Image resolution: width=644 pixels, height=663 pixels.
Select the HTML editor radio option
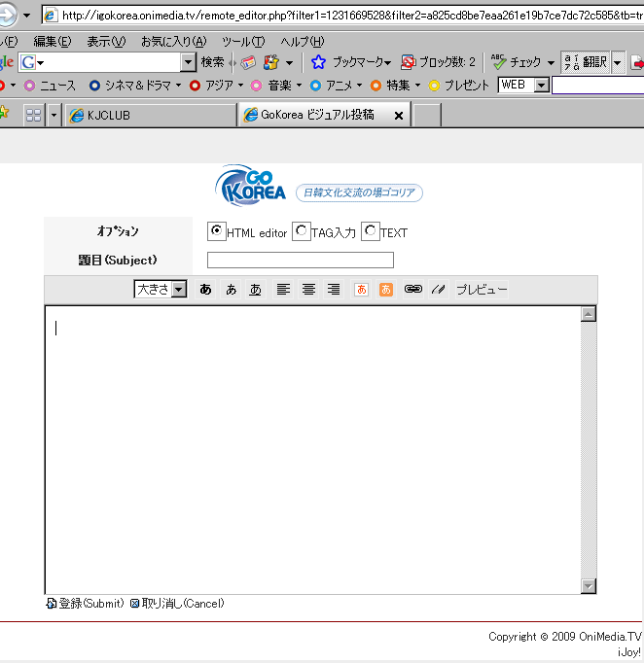click(x=216, y=231)
